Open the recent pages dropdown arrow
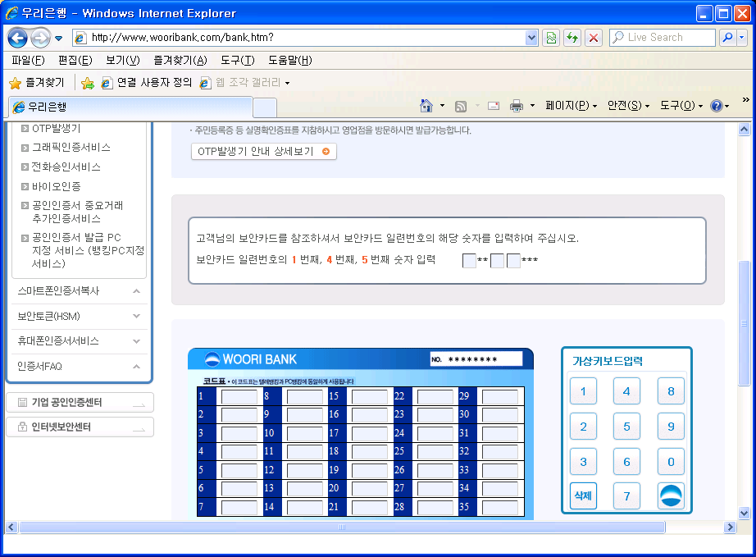 (x=59, y=38)
